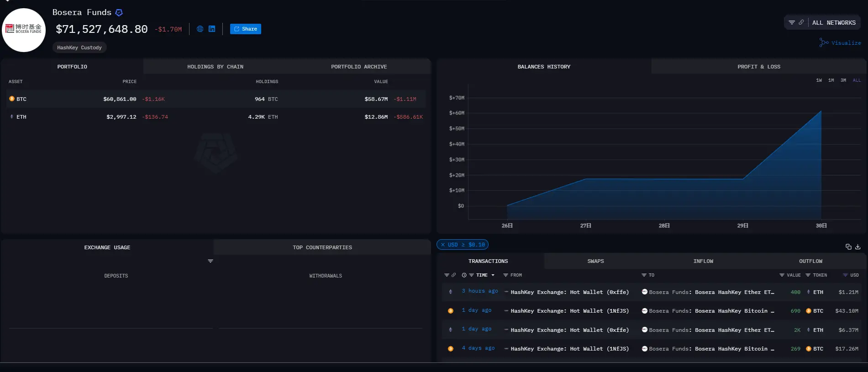Open the 3 hours ago transaction link
Image resolution: width=868 pixels, height=372 pixels.
[479, 291]
